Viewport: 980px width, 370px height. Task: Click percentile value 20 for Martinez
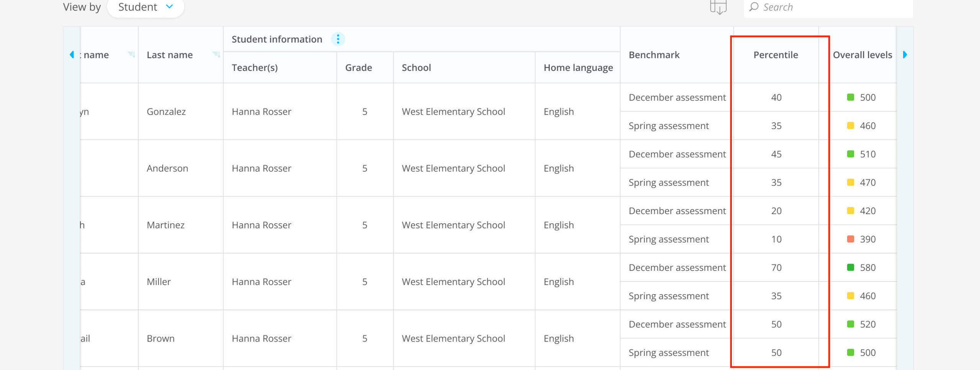point(776,211)
